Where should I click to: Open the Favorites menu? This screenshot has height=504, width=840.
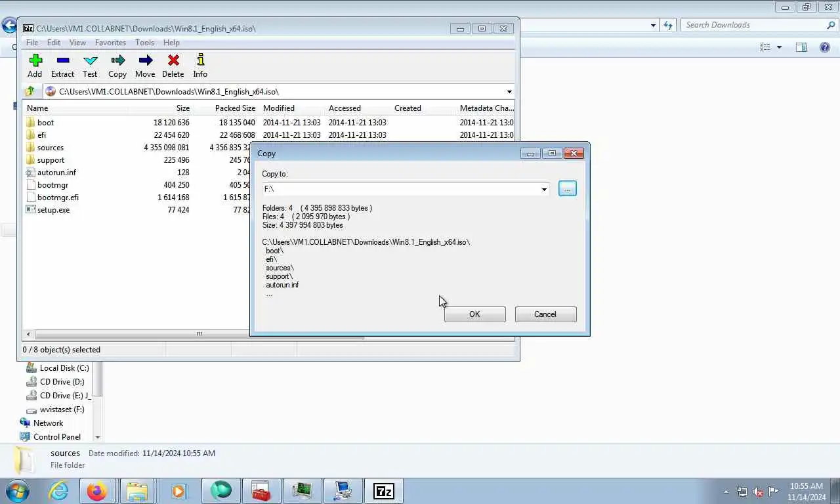[110, 43]
